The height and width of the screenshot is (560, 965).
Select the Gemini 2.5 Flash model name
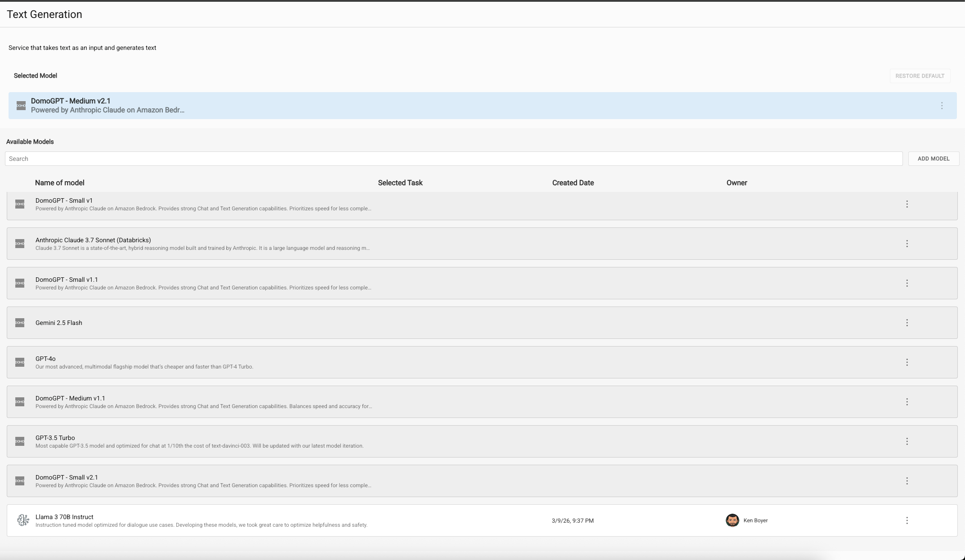(x=59, y=323)
